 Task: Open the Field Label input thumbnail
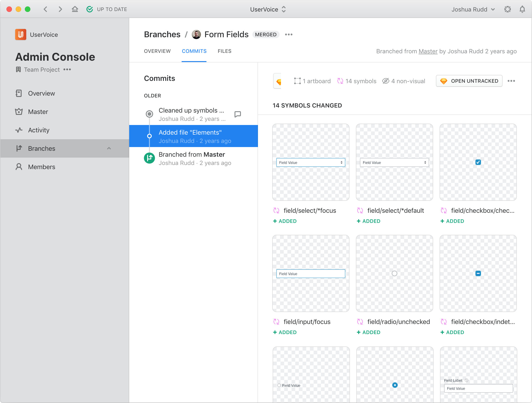point(479,375)
